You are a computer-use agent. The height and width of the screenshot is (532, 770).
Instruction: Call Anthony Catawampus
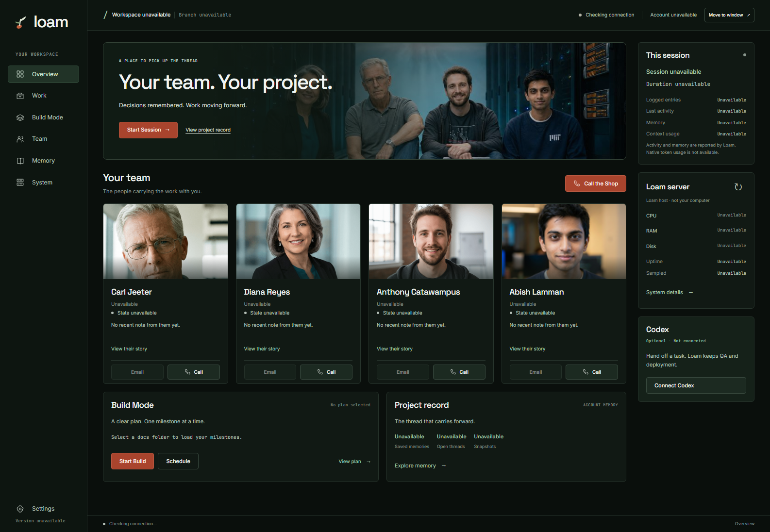pyautogui.click(x=459, y=372)
